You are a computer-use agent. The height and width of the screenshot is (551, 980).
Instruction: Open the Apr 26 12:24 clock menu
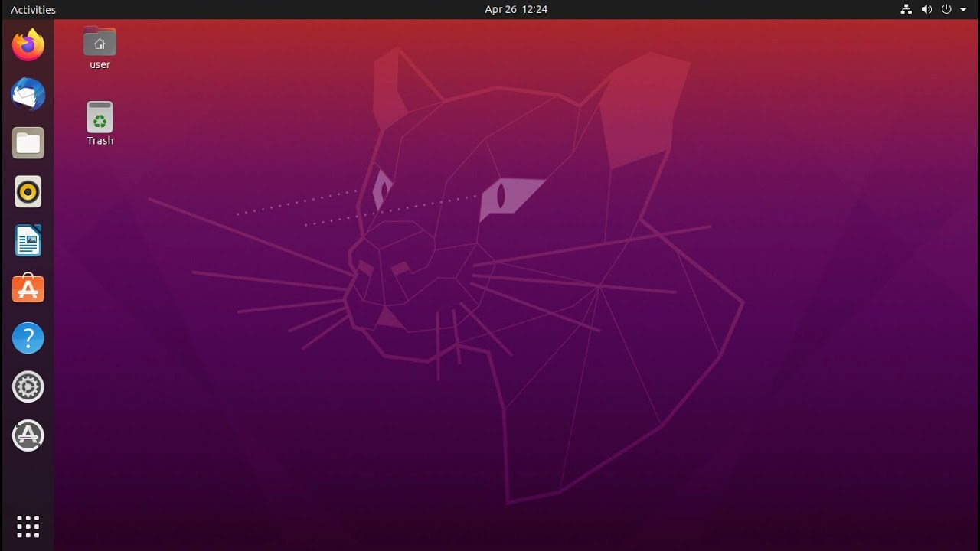pyautogui.click(x=516, y=10)
